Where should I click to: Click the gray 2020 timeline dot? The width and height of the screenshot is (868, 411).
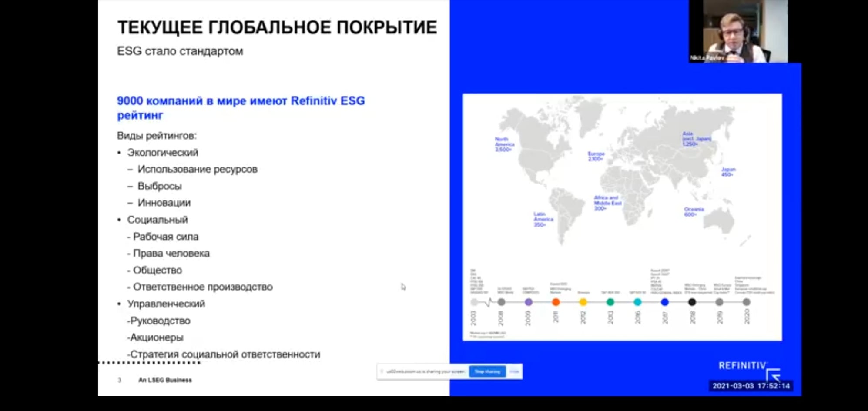tap(746, 302)
